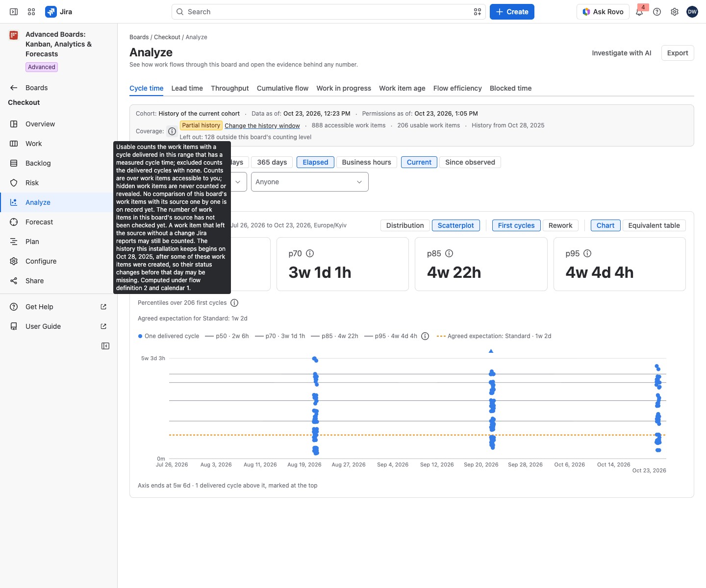Select the Business hours option
Image resolution: width=706 pixels, height=588 pixels.
[367, 162]
